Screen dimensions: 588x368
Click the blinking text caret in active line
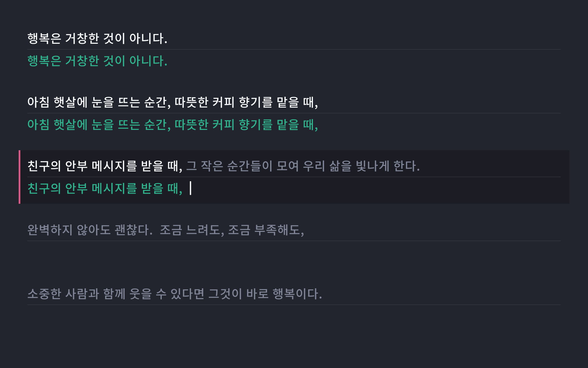191,188
